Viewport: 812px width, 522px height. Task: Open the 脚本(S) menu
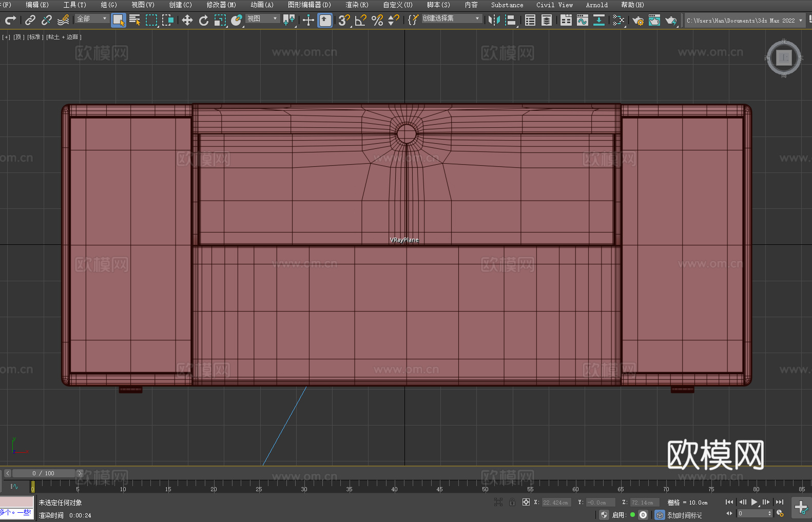[x=439, y=5]
